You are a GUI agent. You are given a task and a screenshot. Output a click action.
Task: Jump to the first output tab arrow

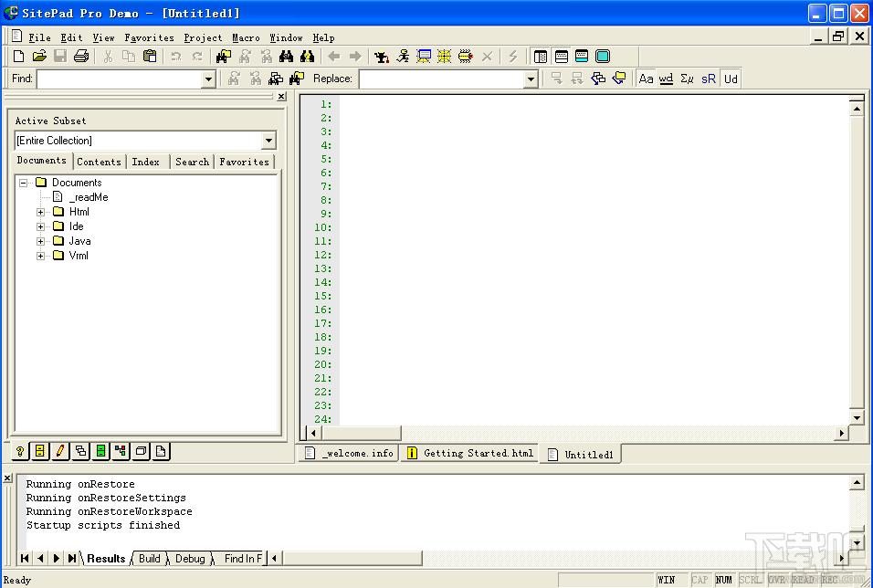point(25,558)
